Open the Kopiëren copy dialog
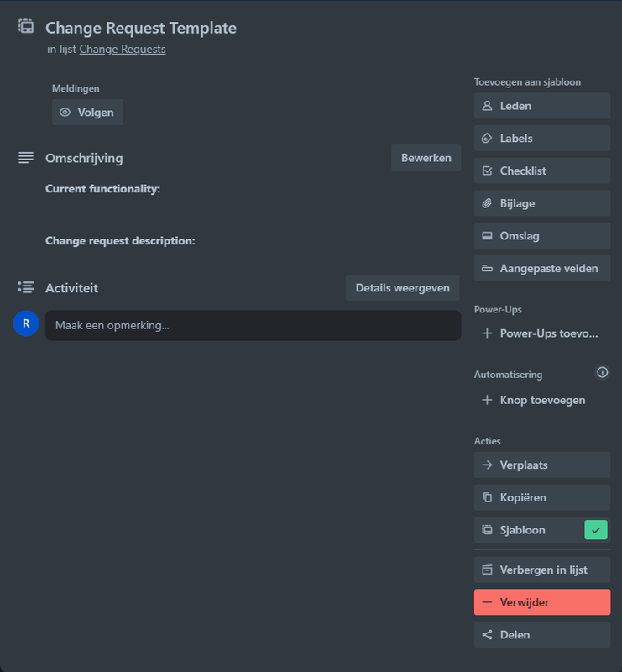 [x=541, y=497]
